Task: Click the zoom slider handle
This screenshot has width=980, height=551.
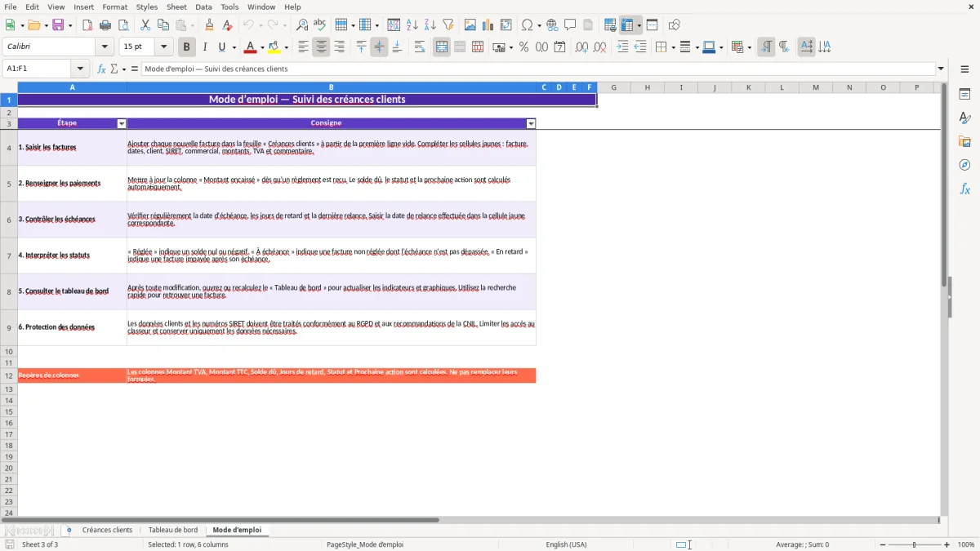Action: click(x=914, y=544)
